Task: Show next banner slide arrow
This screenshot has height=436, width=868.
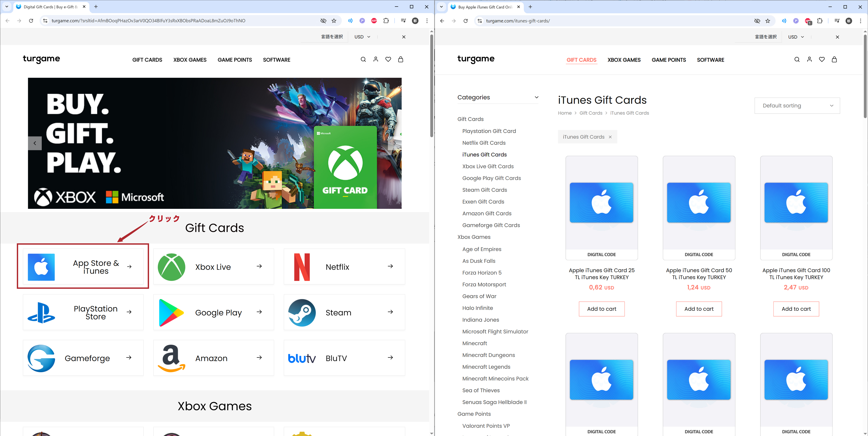Action: pyautogui.click(x=395, y=143)
